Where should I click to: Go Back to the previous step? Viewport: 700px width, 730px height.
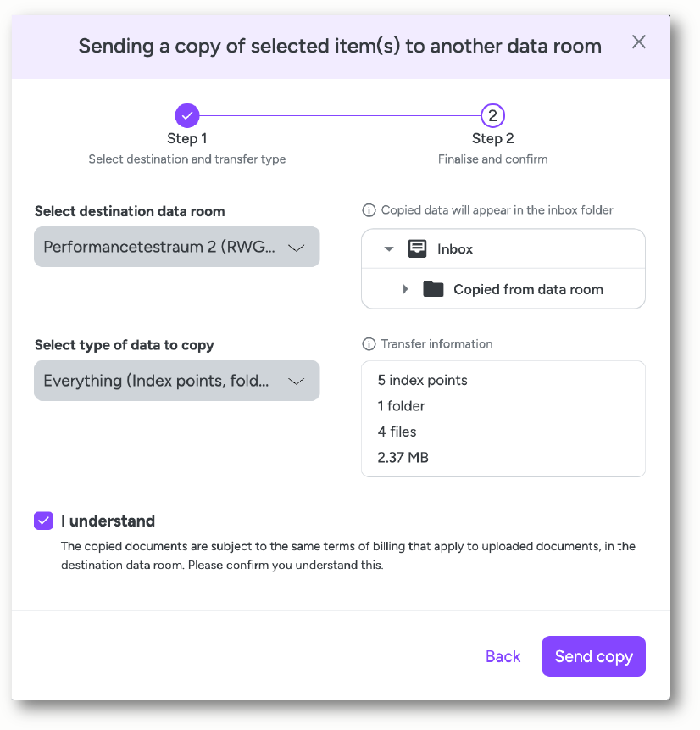tap(503, 656)
